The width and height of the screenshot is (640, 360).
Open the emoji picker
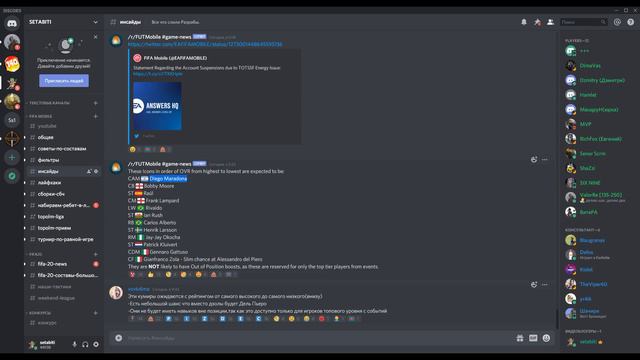coord(547,338)
